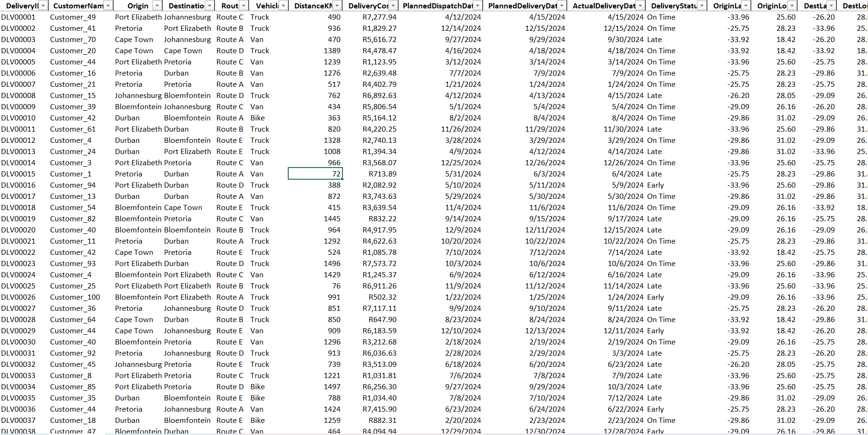The image size is (868, 435).
Task: Select the Customer_100 cell
Action: click(75, 297)
